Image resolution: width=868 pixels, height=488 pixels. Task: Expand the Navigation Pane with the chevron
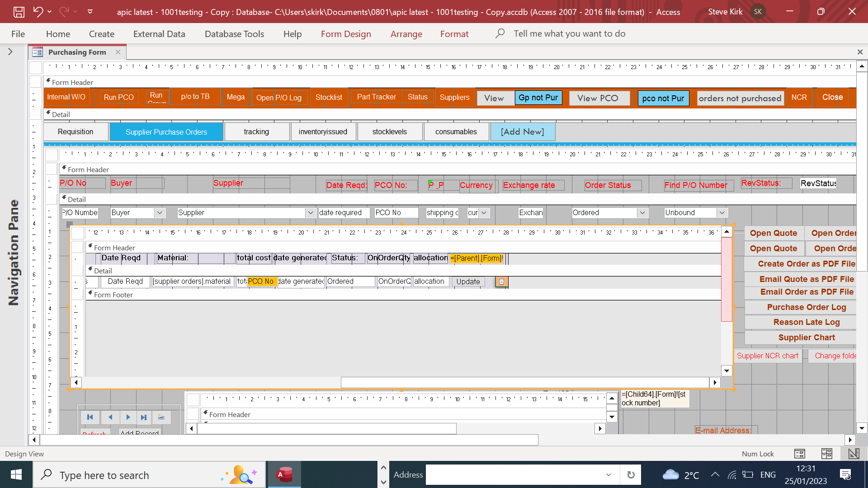[x=10, y=52]
